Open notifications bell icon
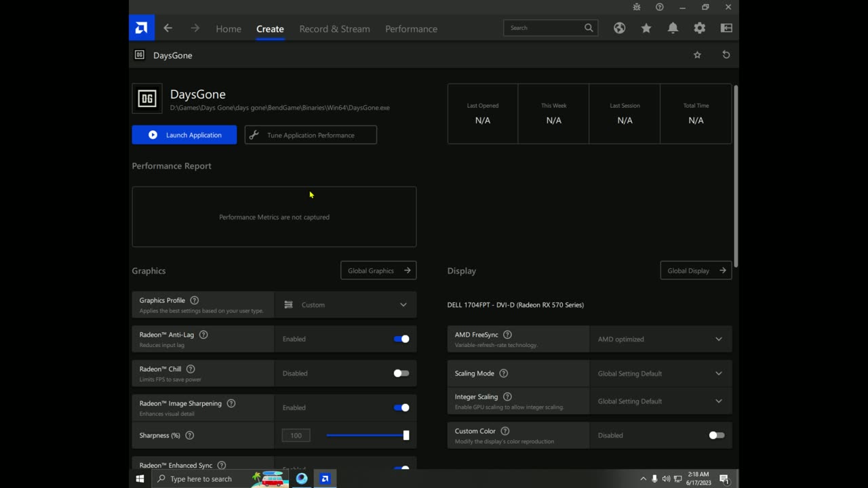The height and width of the screenshot is (488, 868). pyautogui.click(x=673, y=28)
